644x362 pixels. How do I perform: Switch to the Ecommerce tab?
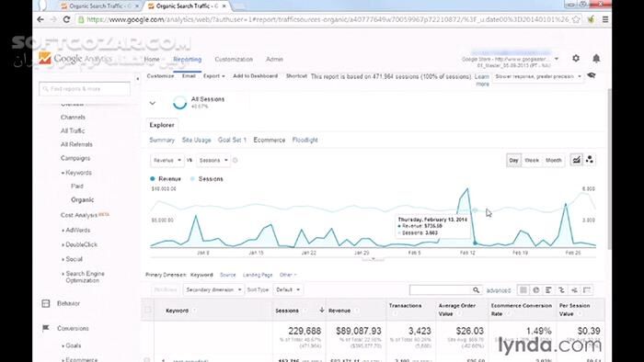click(x=269, y=140)
